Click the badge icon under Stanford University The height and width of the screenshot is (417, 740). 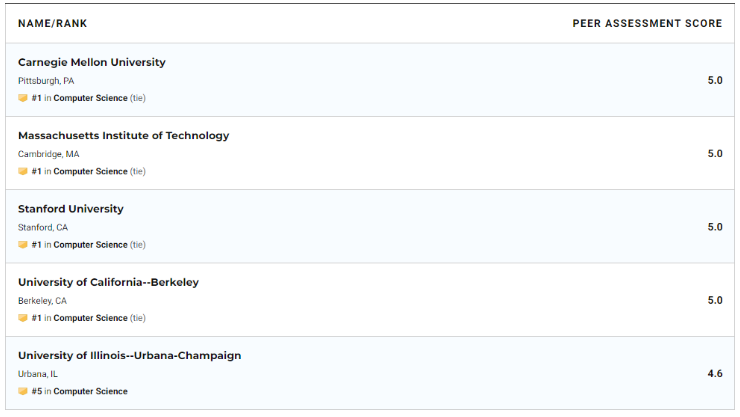tap(23, 245)
